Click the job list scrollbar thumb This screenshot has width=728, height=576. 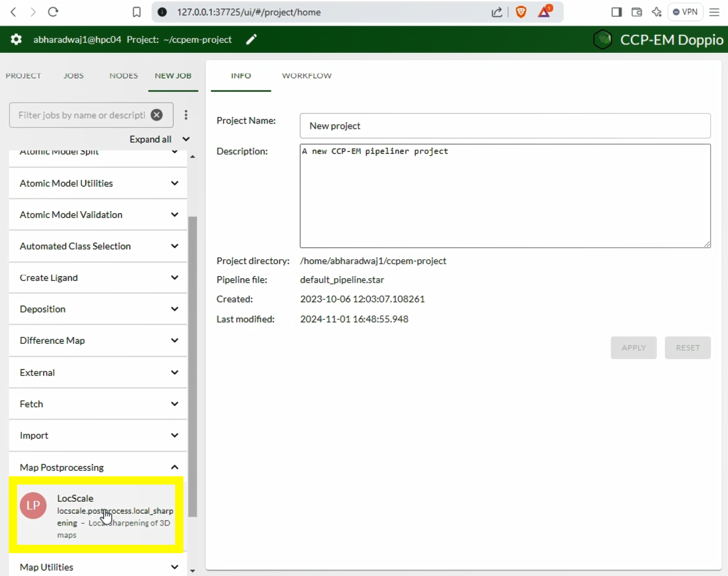tap(193, 366)
